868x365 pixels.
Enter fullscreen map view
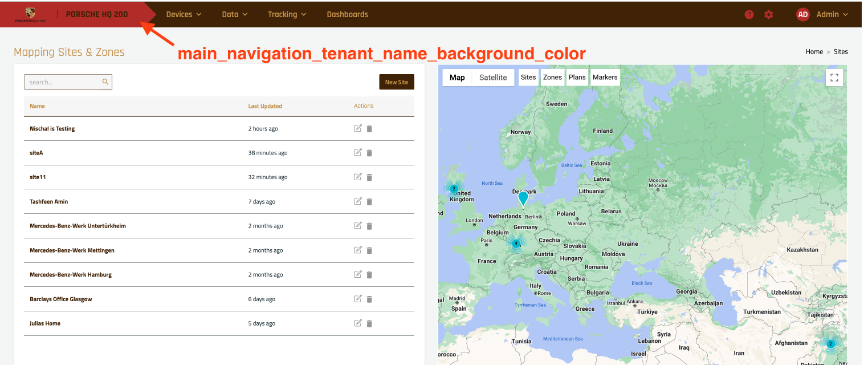[x=834, y=78]
